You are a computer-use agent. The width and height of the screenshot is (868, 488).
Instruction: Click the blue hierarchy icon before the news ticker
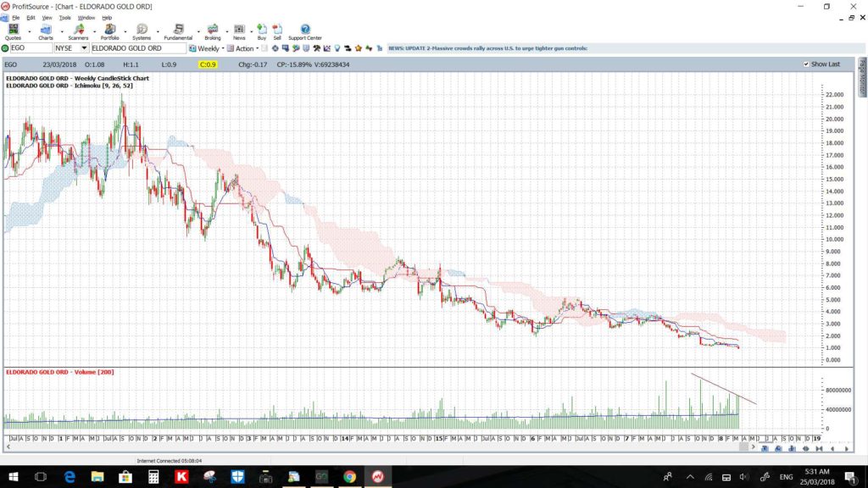[x=380, y=48]
